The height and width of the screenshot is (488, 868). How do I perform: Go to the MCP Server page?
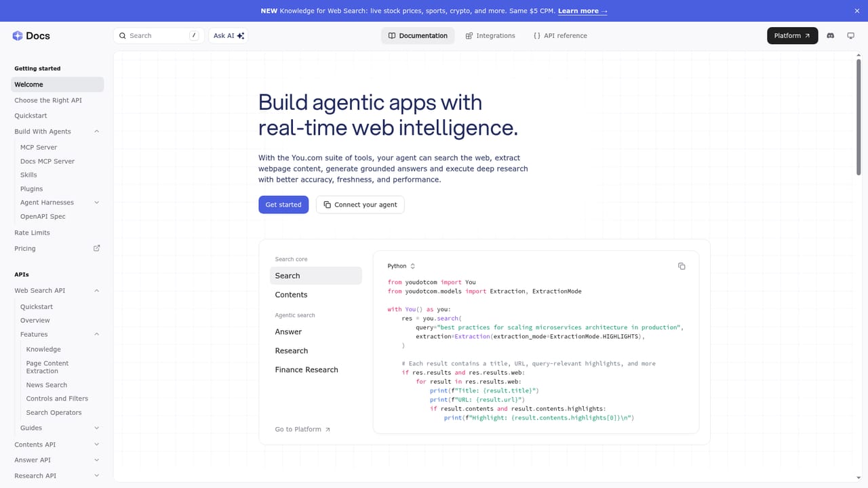tap(39, 147)
